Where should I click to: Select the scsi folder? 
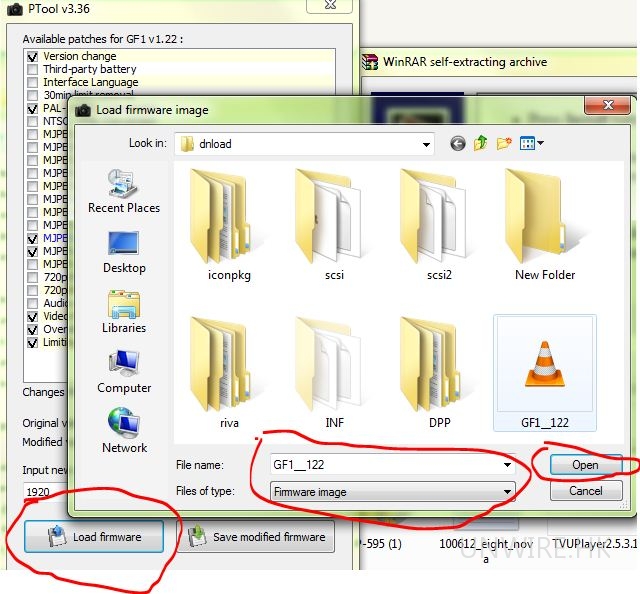(334, 225)
